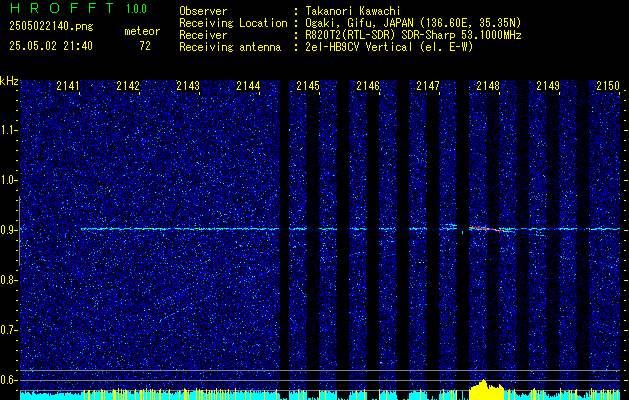Viewport: 629px width, 400px height.
Task: Click the gray vertical bar beside 0.9 kHz
Action: pyautogui.click(x=19, y=231)
